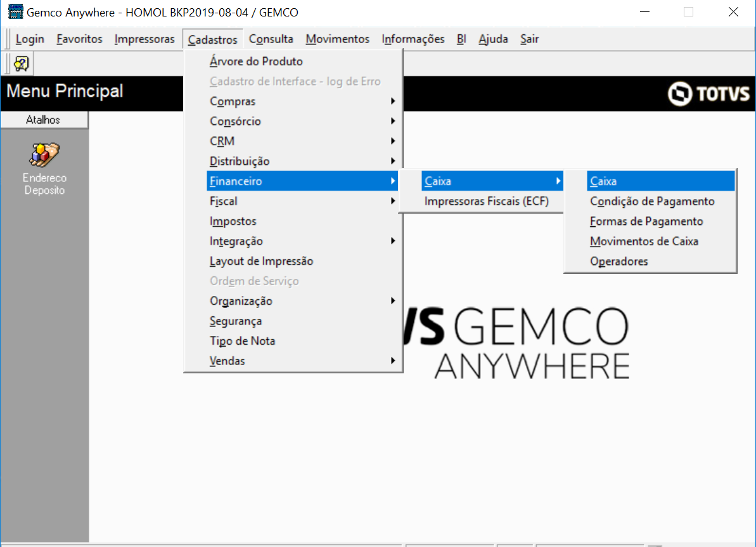This screenshot has height=547, width=756.
Task: Close the Gemco Anywhere window
Action: tap(733, 12)
